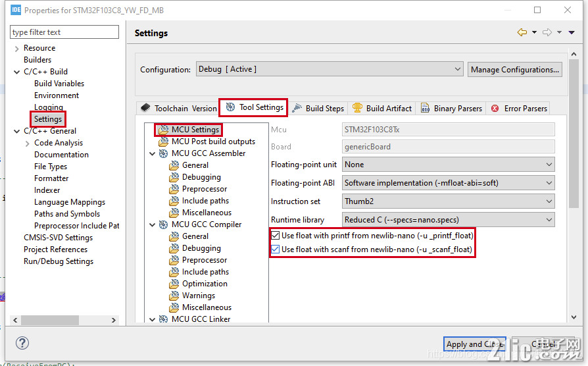The image size is (588, 366).
Task: Collapse the MCU GCC Linker node
Action: pyautogui.click(x=152, y=319)
